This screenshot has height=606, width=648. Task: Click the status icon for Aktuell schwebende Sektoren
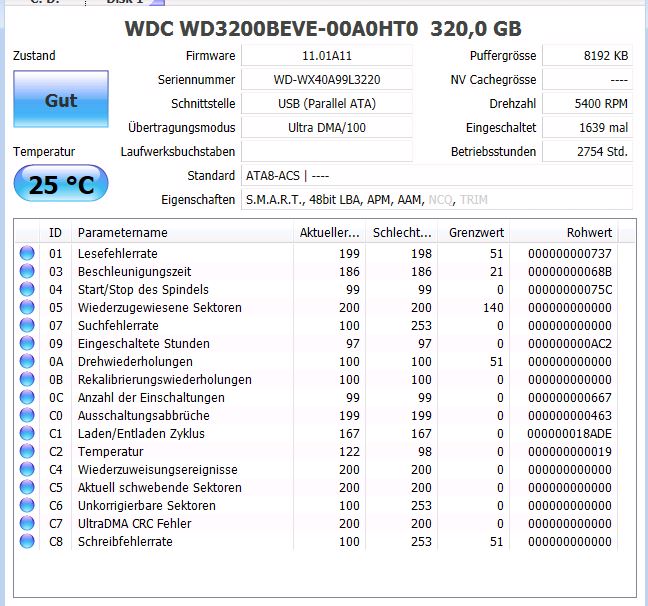point(27,487)
